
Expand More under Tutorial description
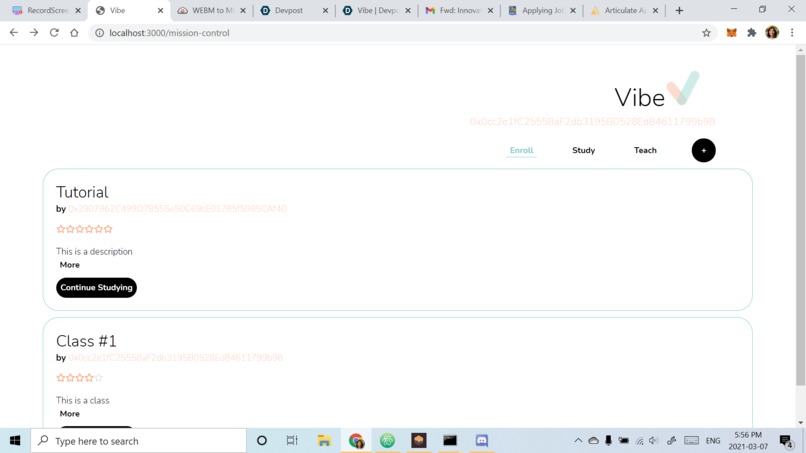click(x=69, y=265)
